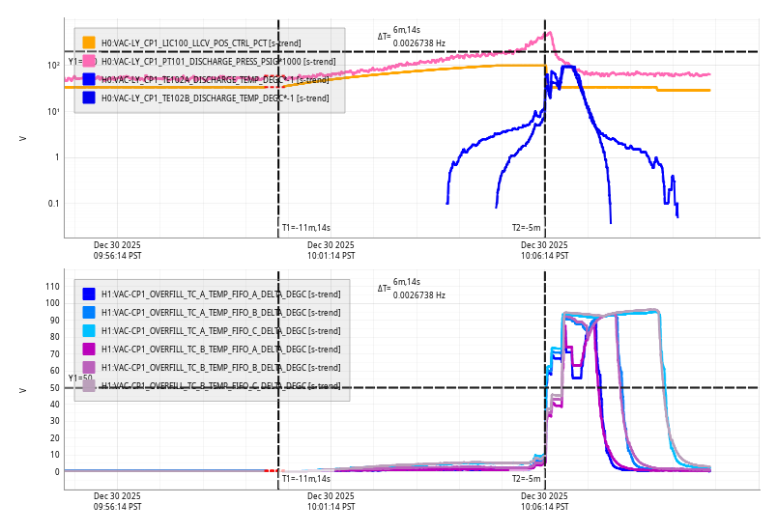This screenshot has width=777, height=532.
Task: Click the Y1=50 horizontal cursor label
Action: tap(80, 378)
